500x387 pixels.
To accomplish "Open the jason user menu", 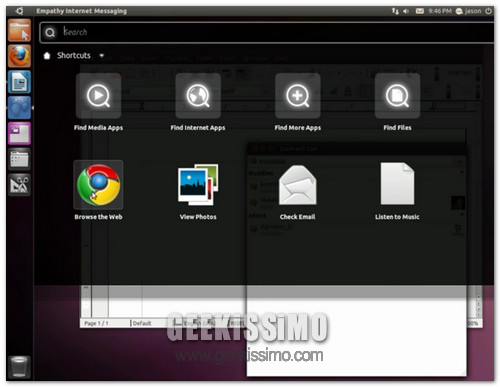I will tap(469, 11).
